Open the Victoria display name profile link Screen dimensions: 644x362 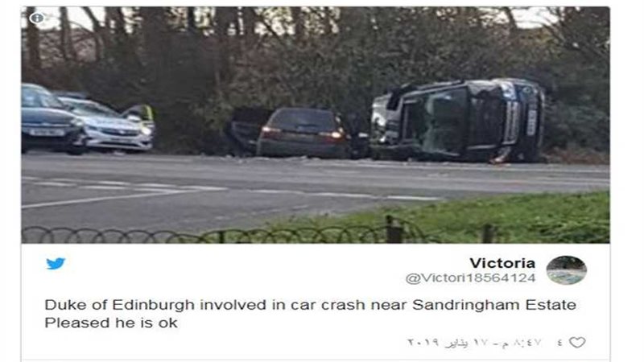pos(502,263)
